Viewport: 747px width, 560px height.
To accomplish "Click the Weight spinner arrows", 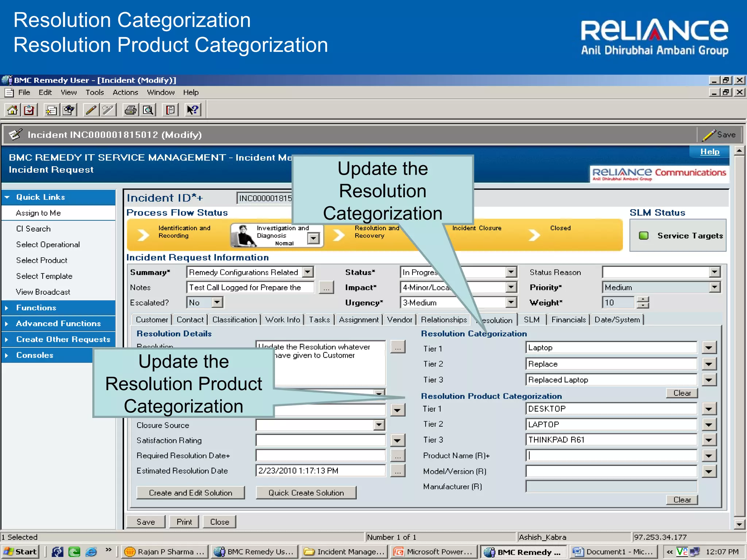I will pyautogui.click(x=643, y=303).
